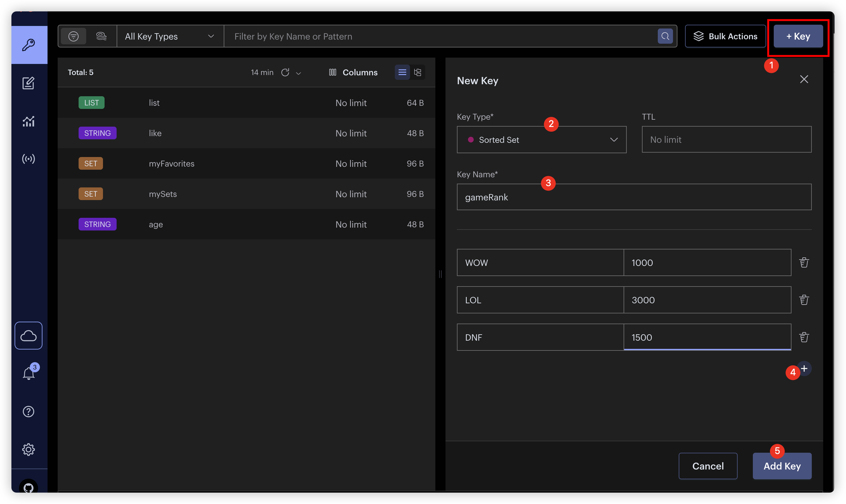The width and height of the screenshot is (846, 504).
Task: Open the GitHub icon in sidebar
Action: (x=29, y=488)
